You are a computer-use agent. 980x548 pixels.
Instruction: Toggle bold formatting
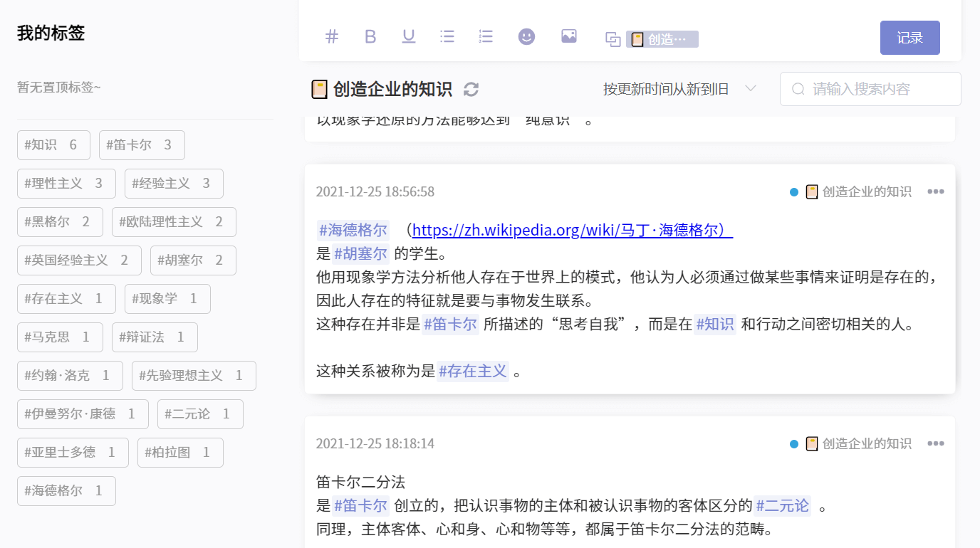[x=370, y=36]
